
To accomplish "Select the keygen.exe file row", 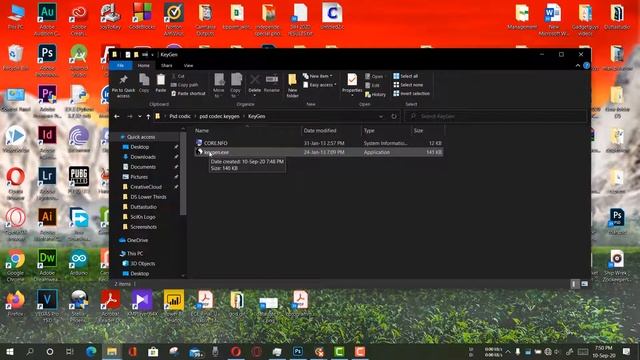I will pos(318,152).
